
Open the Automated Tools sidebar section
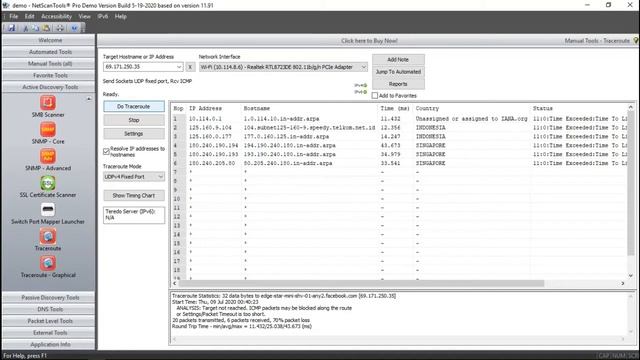click(49, 52)
